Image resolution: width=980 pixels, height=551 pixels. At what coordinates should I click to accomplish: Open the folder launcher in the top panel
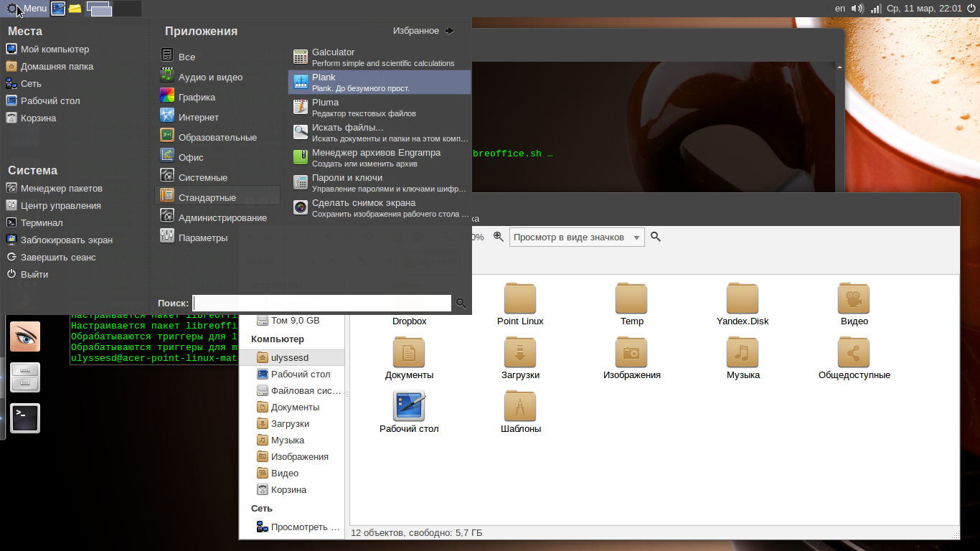pos(75,9)
